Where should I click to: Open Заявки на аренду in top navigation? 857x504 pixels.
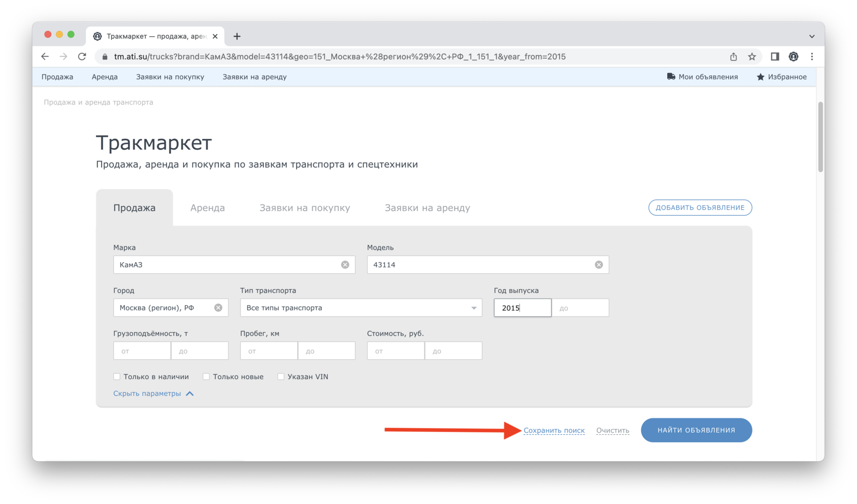click(x=255, y=77)
